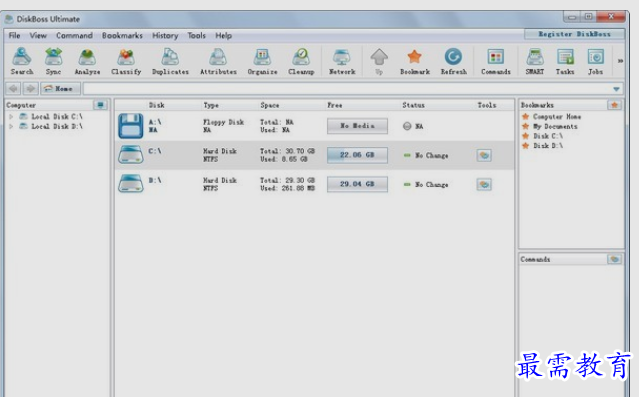Launch the Sync tool
The width and height of the screenshot is (639, 397).
coord(53,61)
